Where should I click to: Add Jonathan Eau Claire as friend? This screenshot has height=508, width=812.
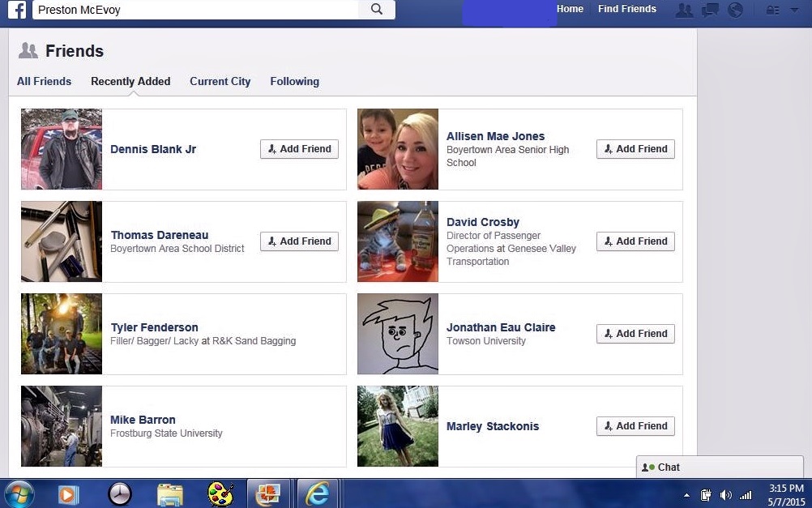[635, 334]
